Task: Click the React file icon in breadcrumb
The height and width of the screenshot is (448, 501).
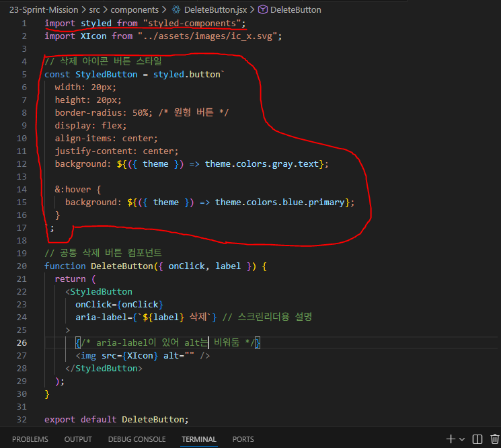Action: click(176, 10)
